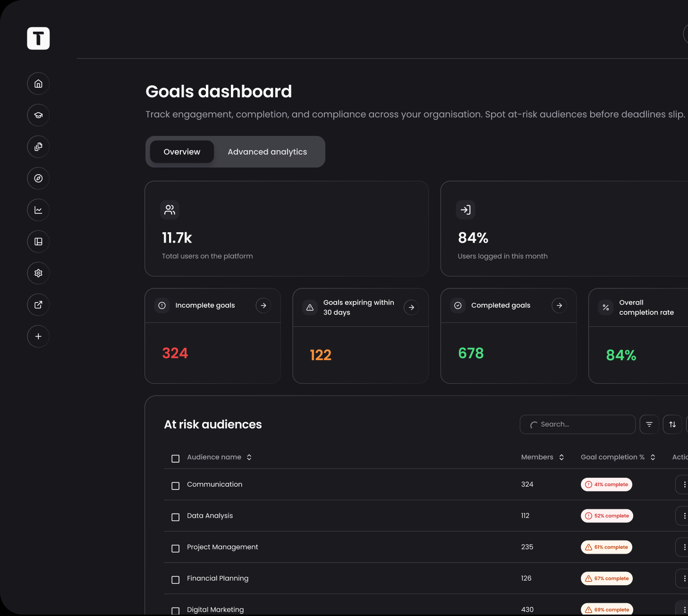
Task: Open the copy documents sidebar icon
Action: coord(38,147)
